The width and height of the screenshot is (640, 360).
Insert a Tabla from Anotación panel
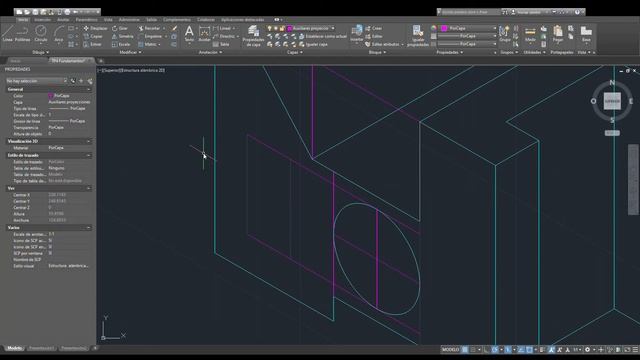pyautogui.click(x=221, y=44)
